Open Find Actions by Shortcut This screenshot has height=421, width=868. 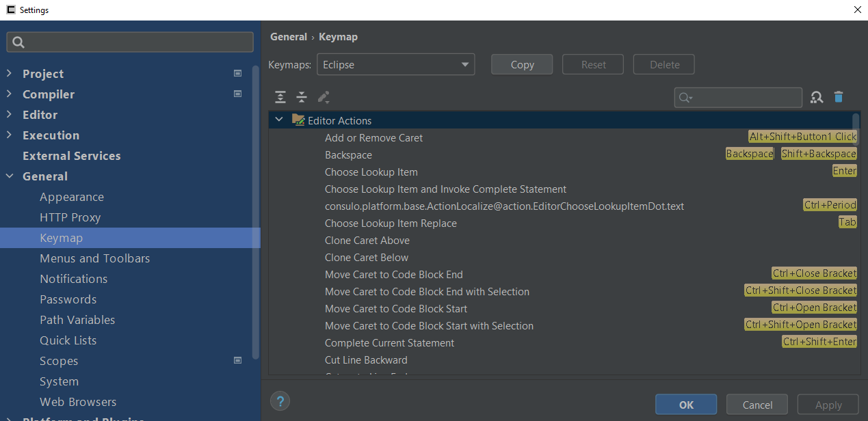[x=816, y=97]
